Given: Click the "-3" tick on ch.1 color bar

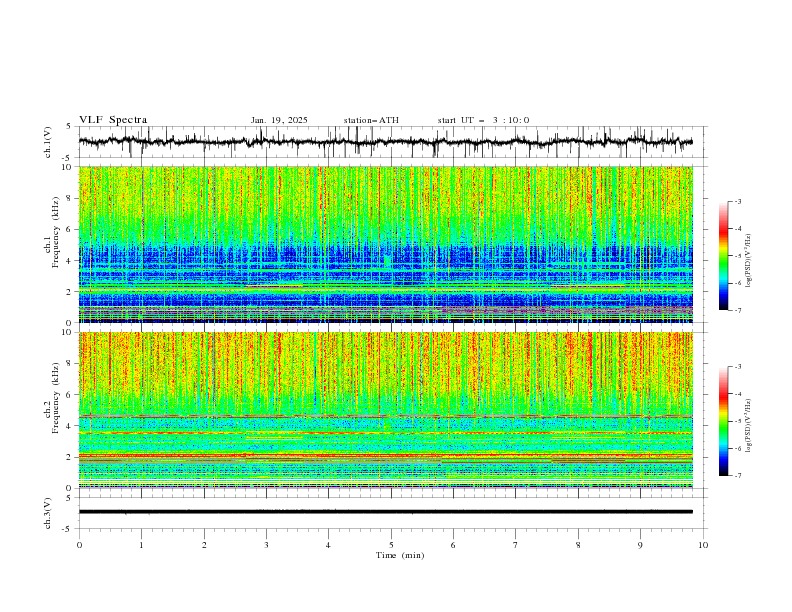Looking at the screenshot, I should tap(737, 201).
